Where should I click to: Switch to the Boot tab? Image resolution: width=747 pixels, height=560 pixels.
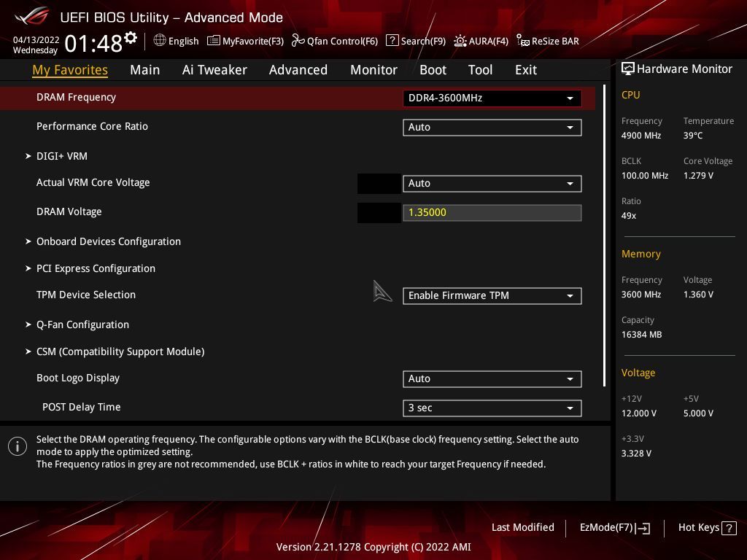click(433, 70)
